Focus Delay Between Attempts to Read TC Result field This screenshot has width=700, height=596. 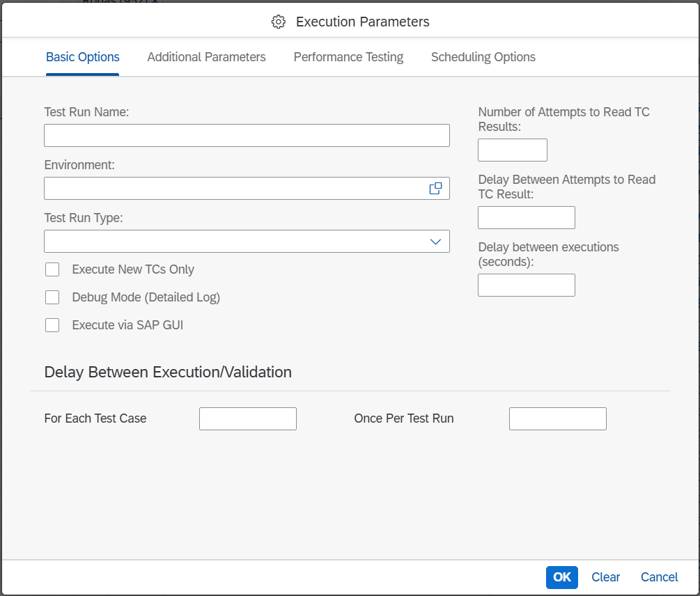pyautogui.click(x=526, y=218)
